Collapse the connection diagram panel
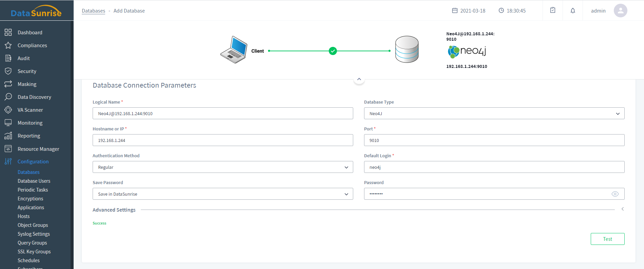The height and width of the screenshot is (269, 644). click(x=359, y=79)
